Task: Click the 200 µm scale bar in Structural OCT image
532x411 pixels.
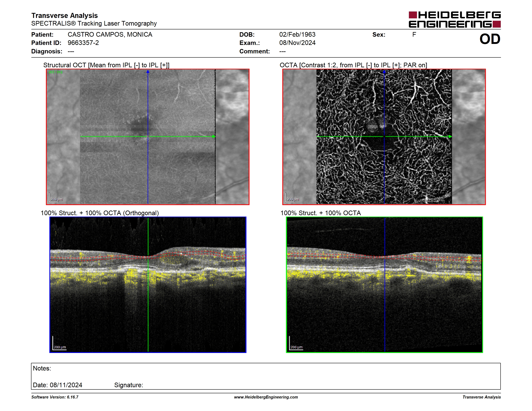Action: pyautogui.click(x=56, y=198)
